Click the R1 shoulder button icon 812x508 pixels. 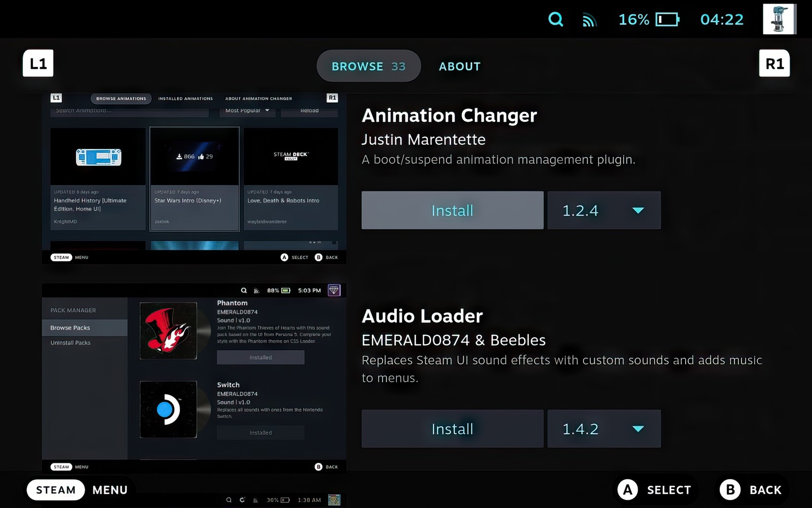pyautogui.click(x=774, y=63)
